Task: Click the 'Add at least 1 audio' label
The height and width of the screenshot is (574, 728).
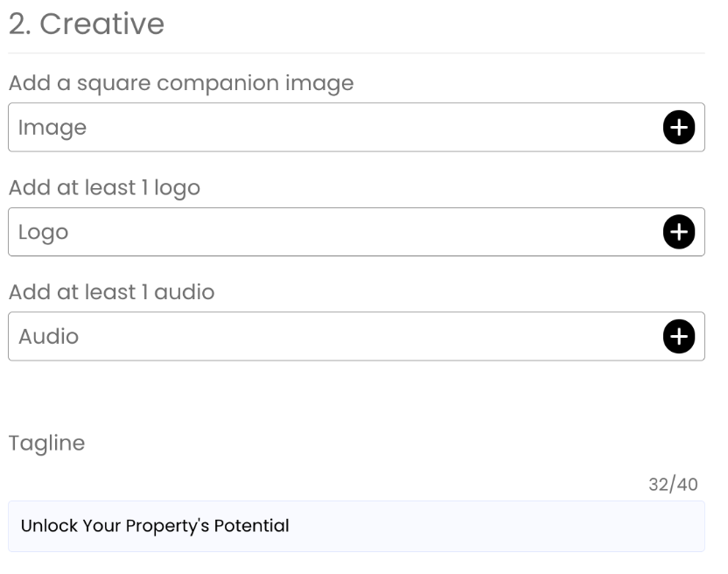Action: coord(111,292)
